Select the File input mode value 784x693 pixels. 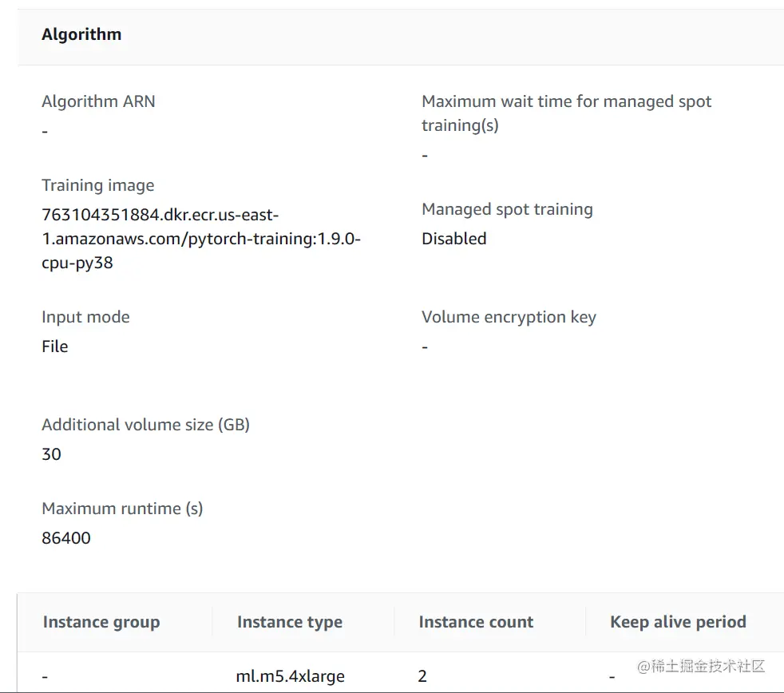(55, 346)
